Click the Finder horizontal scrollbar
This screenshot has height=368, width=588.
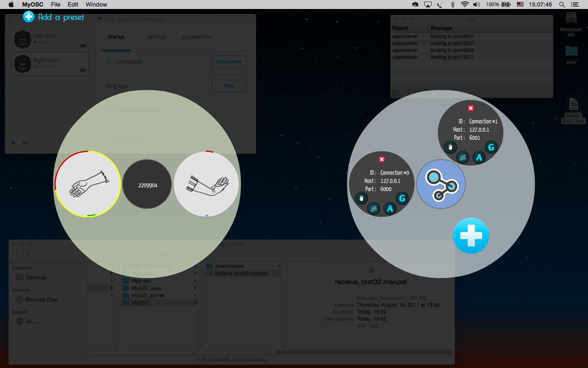365,352
